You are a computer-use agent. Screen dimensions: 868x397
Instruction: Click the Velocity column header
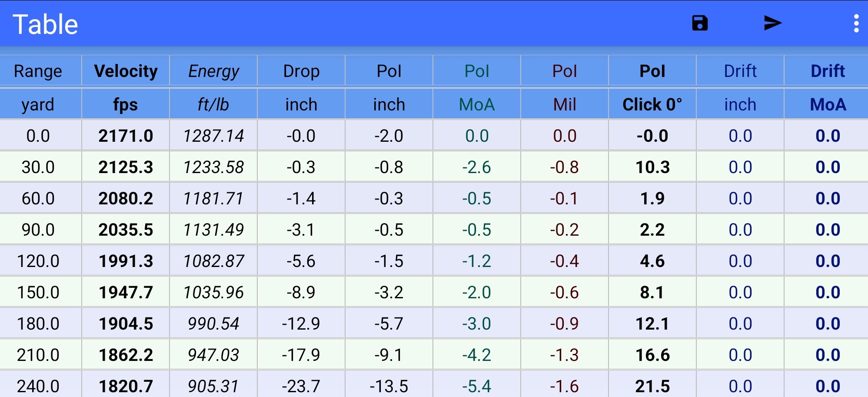click(x=126, y=71)
